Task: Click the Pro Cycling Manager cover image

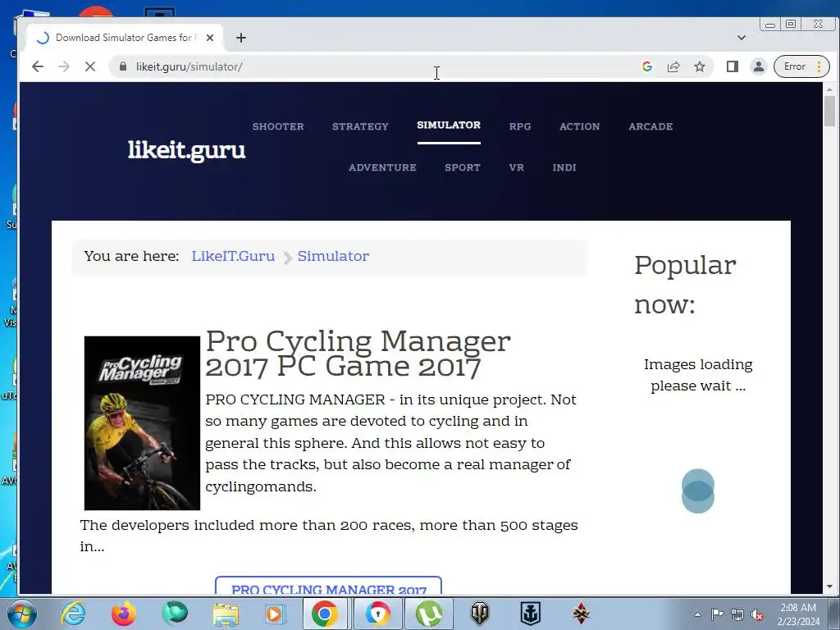Action: 142,423
